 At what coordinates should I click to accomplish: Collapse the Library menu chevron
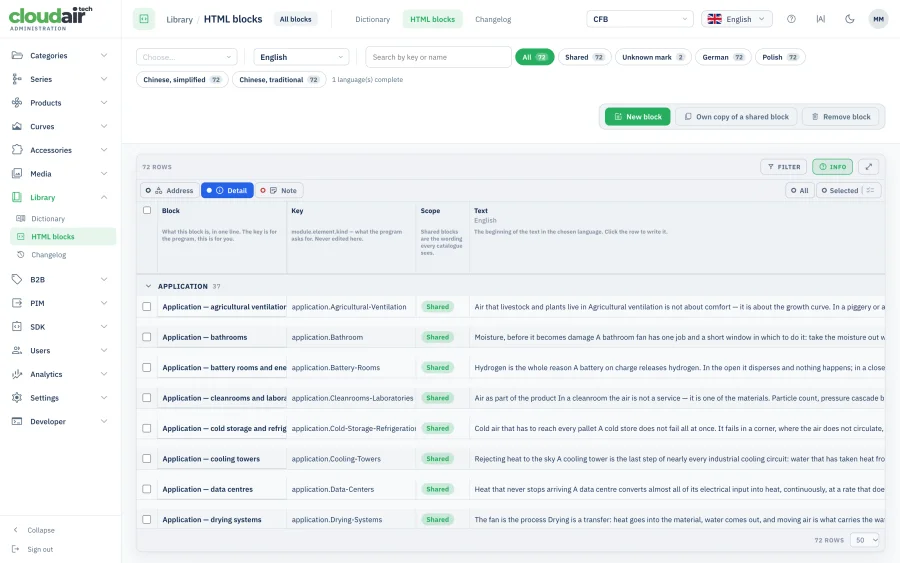point(104,197)
